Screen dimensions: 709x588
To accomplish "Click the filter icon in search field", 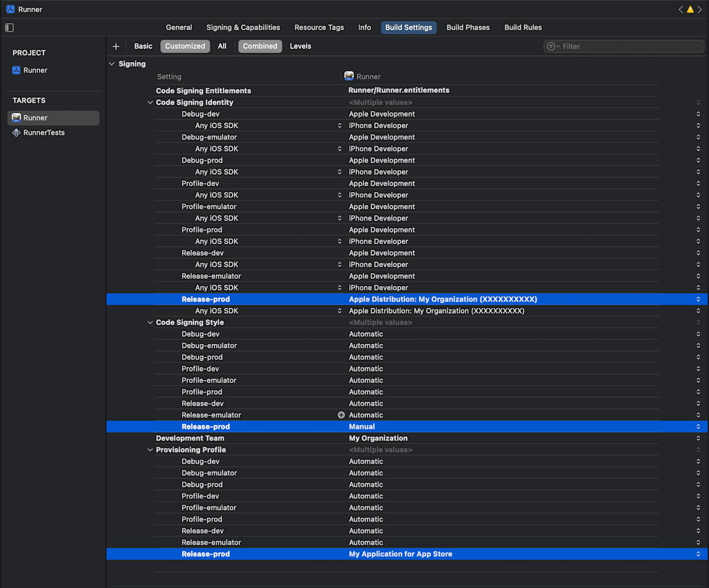I will (552, 46).
